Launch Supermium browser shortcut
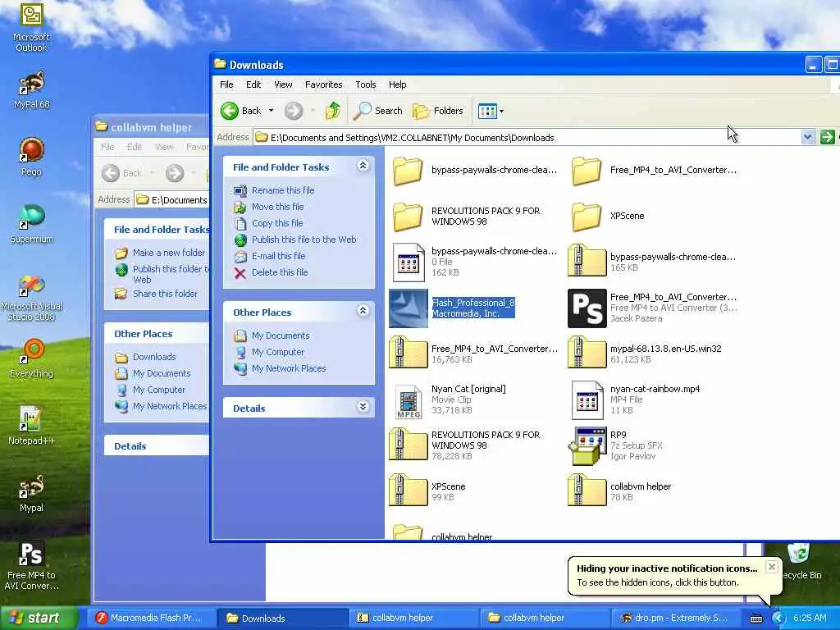Viewport: 840px width, 630px height. [32, 224]
